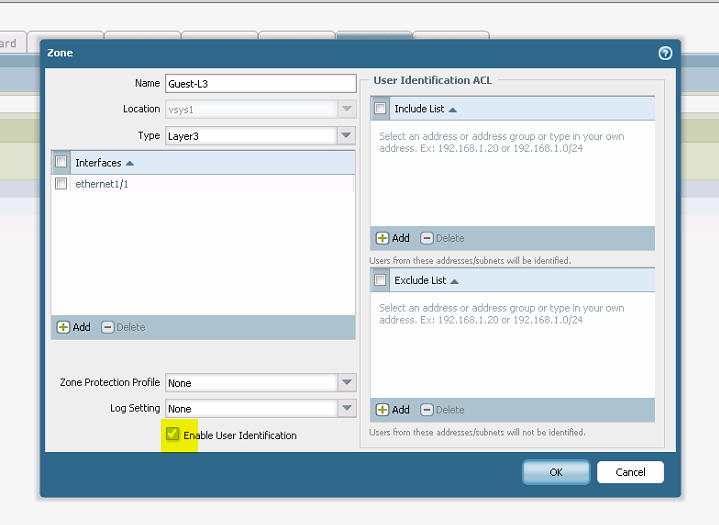This screenshot has height=525, width=719.
Task: Select the ethernet1/1 interface row text
Action: pos(102,184)
